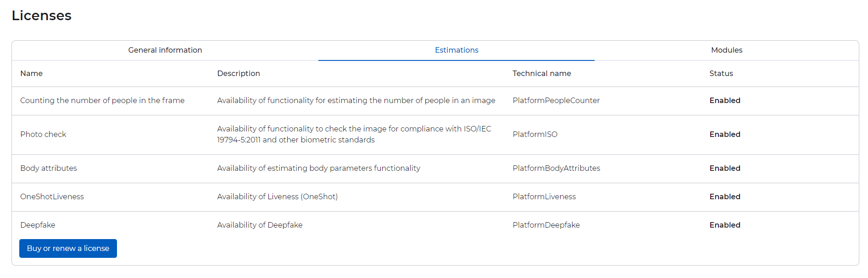Click the Name column header
This screenshot has width=868, height=278.
click(x=31, y=74)
